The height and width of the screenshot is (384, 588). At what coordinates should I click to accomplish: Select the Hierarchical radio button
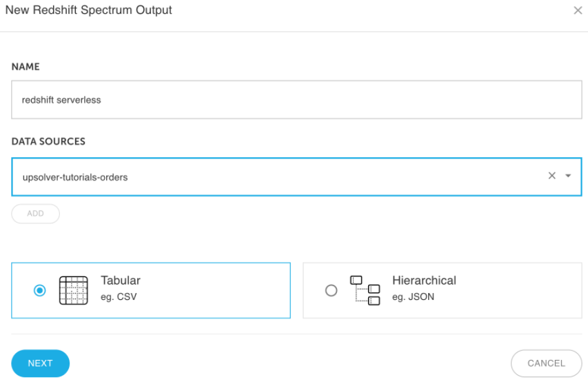point(331,291)
